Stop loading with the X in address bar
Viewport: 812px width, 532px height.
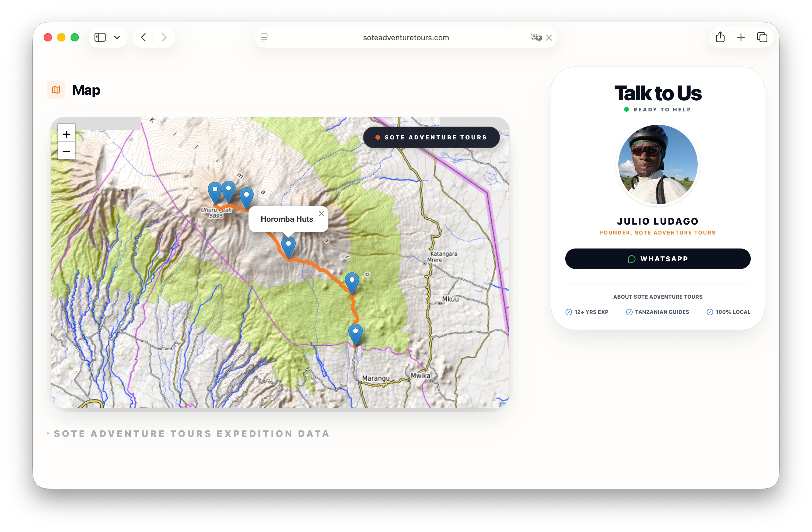[549, 38]
